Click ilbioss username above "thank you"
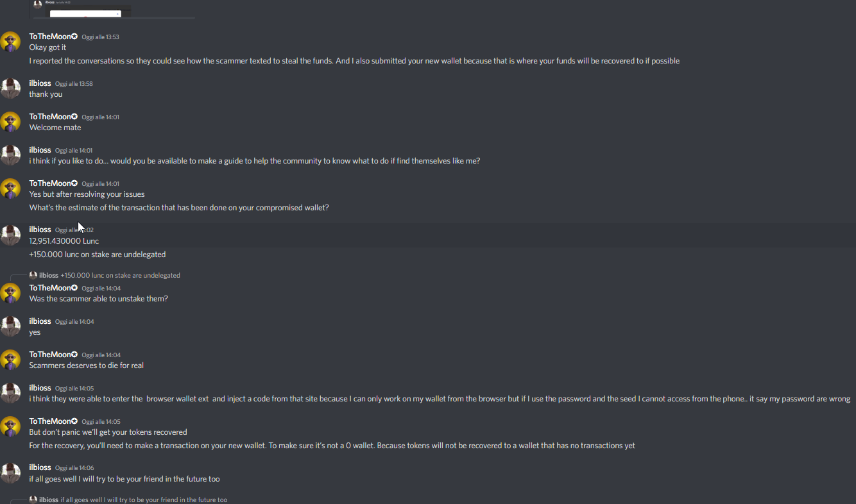 click(x=40, y=83)
